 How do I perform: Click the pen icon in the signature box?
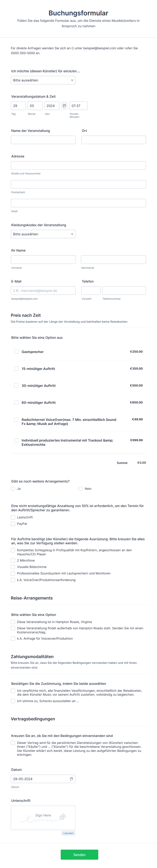point(62,817)
